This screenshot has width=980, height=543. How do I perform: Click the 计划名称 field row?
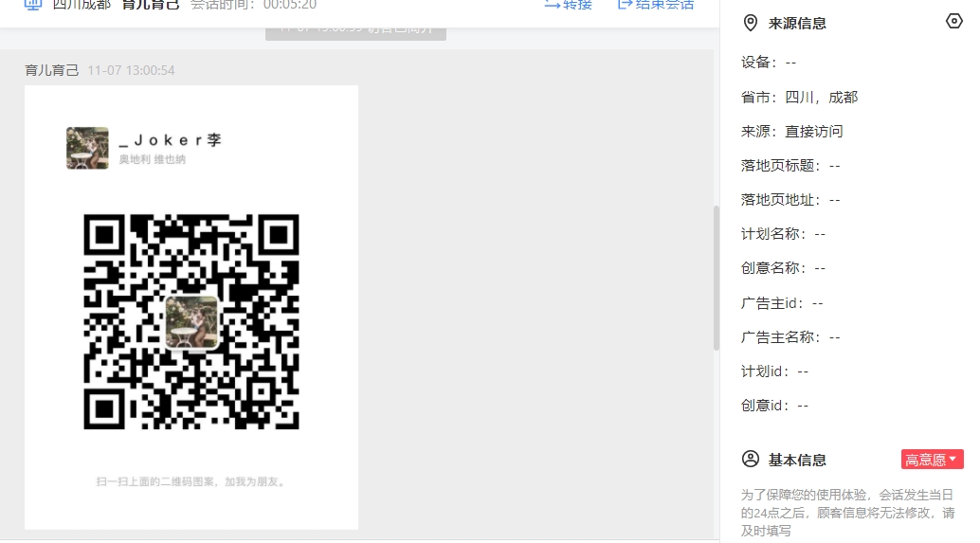point(783,234)
